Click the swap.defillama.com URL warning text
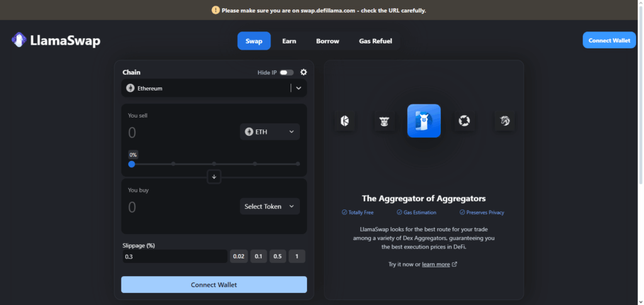The image size is (644, 305). tap(324, 10)
